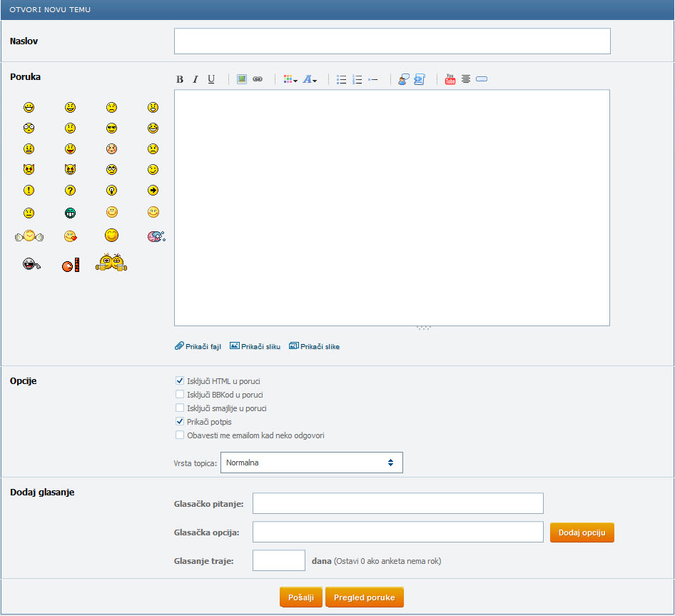Insert the green toothy grin smiley
This screenshot has width=675, height=616.
[70, 213]
